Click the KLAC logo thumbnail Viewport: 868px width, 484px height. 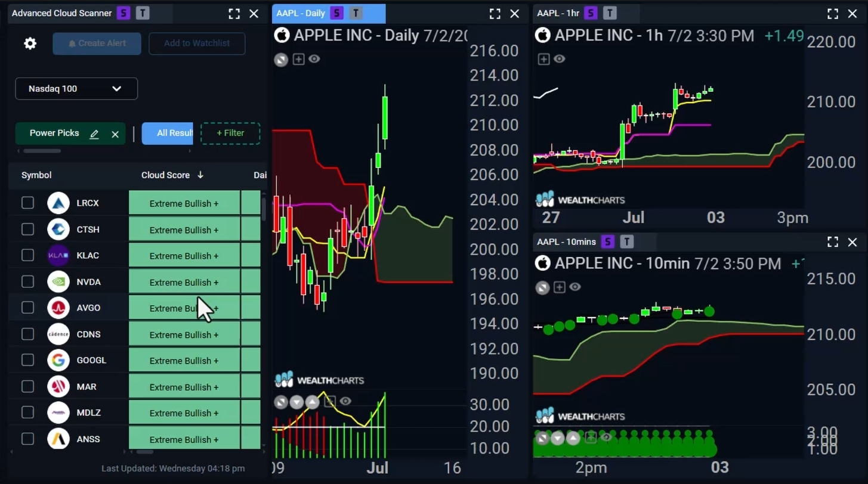pyautogui.click(x=58, y=255)
